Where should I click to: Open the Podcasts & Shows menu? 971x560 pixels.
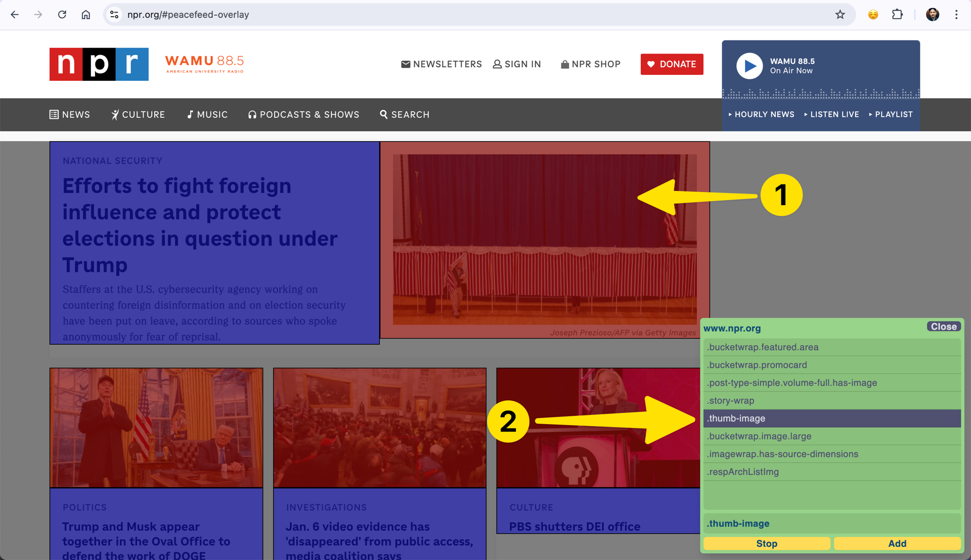pos(303,115)
